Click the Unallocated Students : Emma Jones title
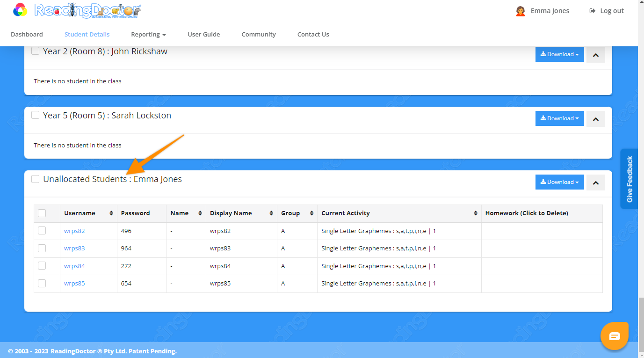The height and width of the screenshot is (358, 644). [x=112, y=179]
